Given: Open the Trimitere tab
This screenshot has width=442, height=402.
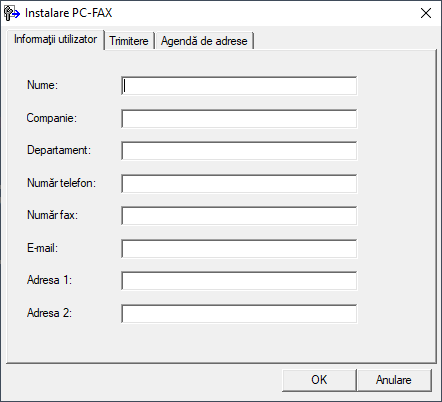Looking at the screenshot, I should tap(129, 41).
